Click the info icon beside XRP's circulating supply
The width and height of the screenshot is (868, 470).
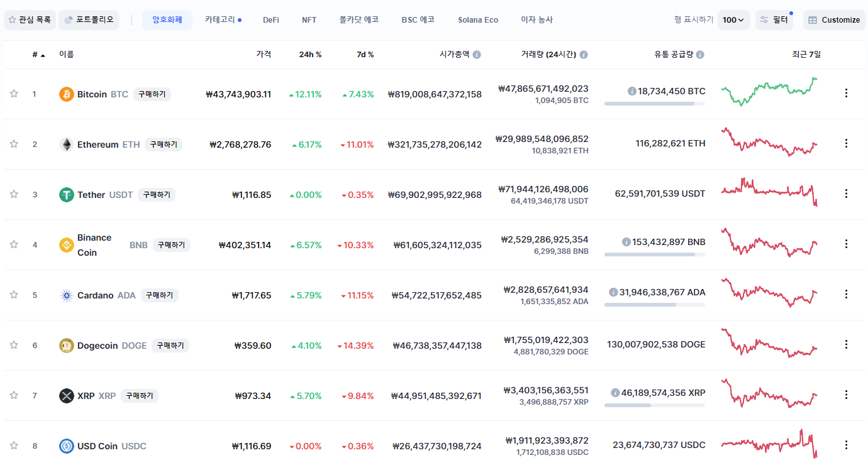(x=615, y=393)
